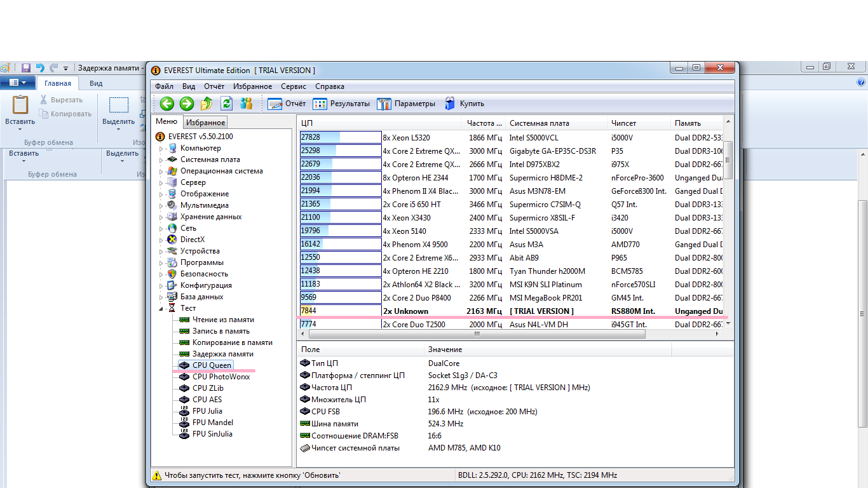Expand the Сеть tree node

coord(161,229)
